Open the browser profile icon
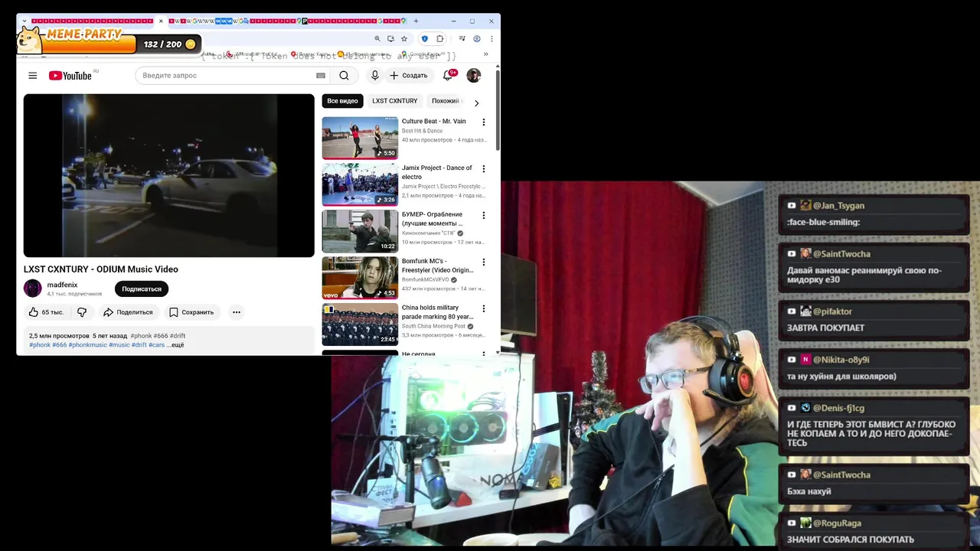Image resolution: width=980 pixels, height=551 pixels. [x=477, y=39]
